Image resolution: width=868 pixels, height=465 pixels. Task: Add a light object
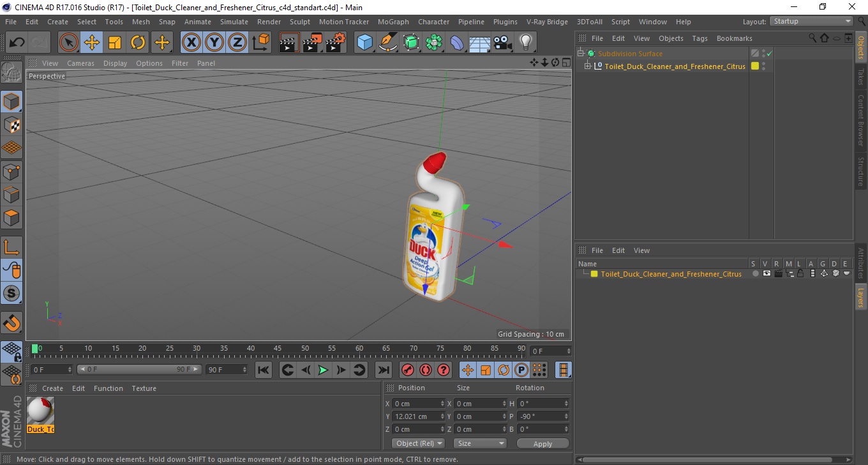526,43
